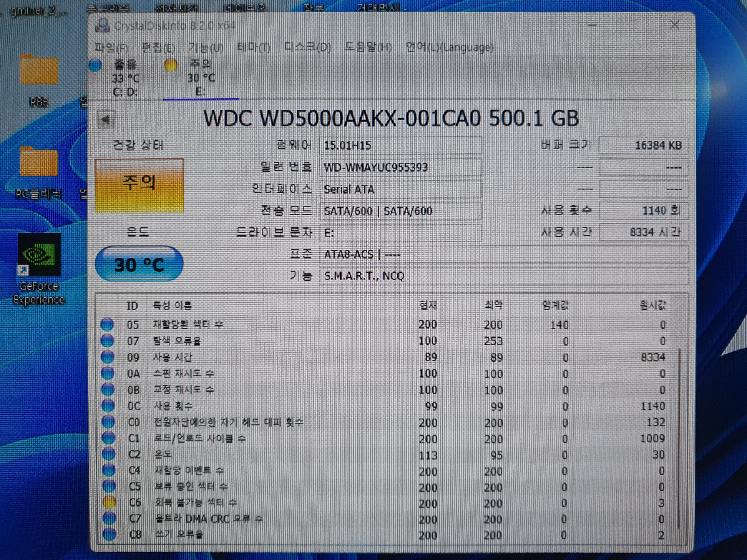This screenshot has height=560, width=747.
Task: Click the serial number WD-WMAYUC955393 field
Action: (x=401, y=167)
